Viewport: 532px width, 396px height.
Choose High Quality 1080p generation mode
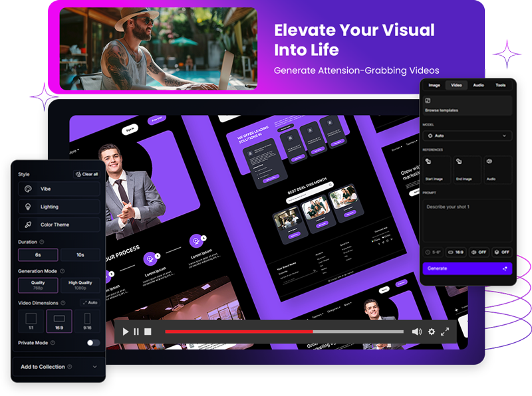tap(80, 286)
